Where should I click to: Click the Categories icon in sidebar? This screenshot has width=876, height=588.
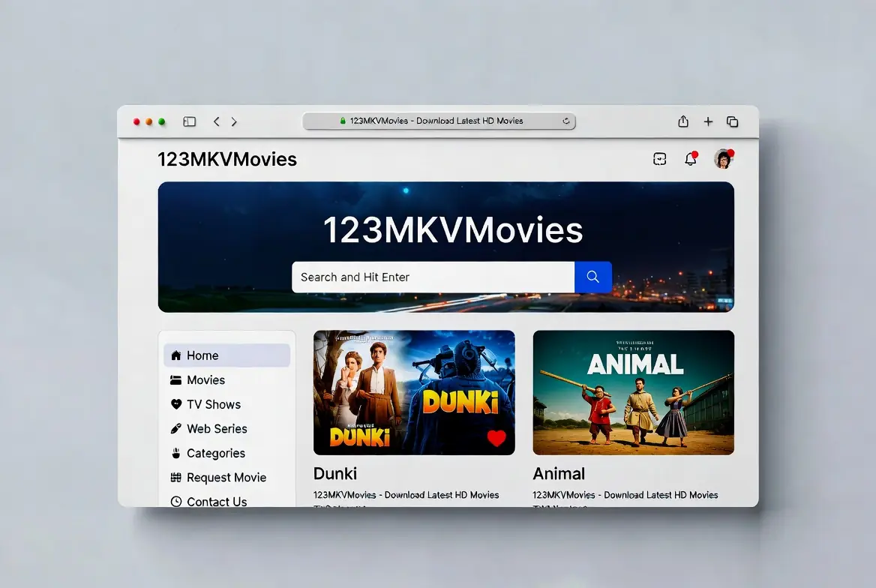(176, 453)
